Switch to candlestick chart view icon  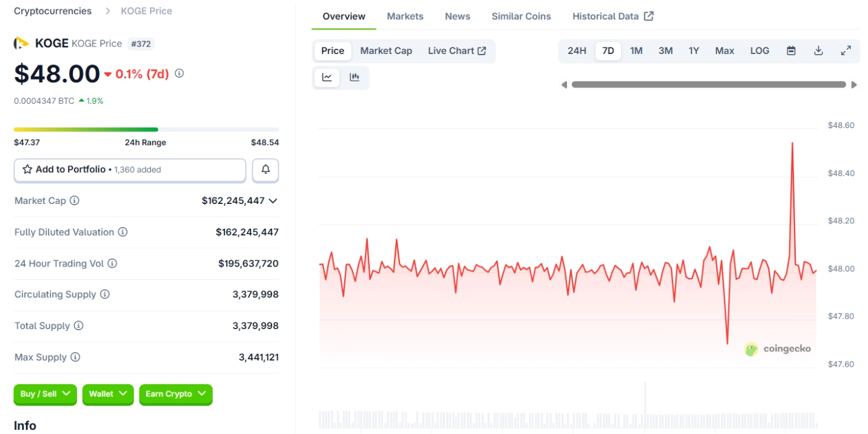pos(354,77)
